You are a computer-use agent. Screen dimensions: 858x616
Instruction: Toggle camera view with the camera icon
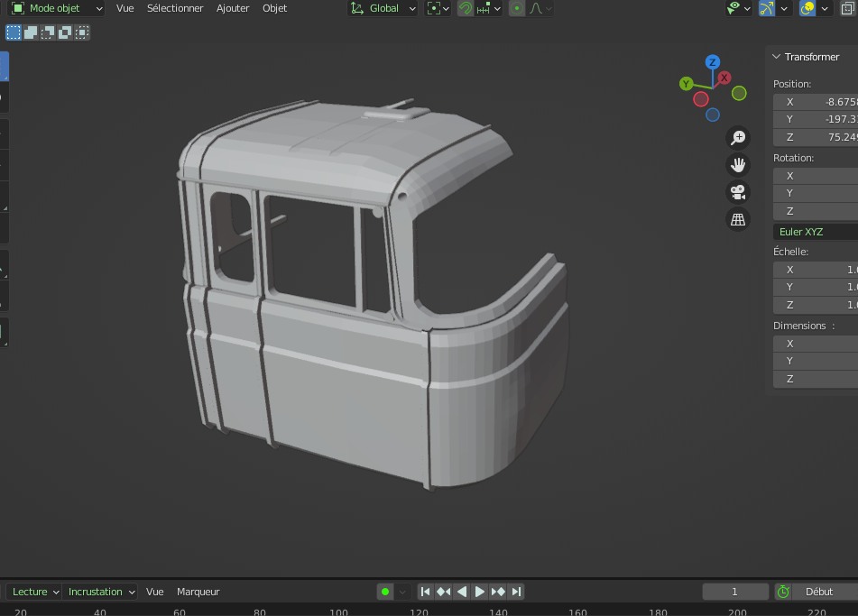pos(738,191)
